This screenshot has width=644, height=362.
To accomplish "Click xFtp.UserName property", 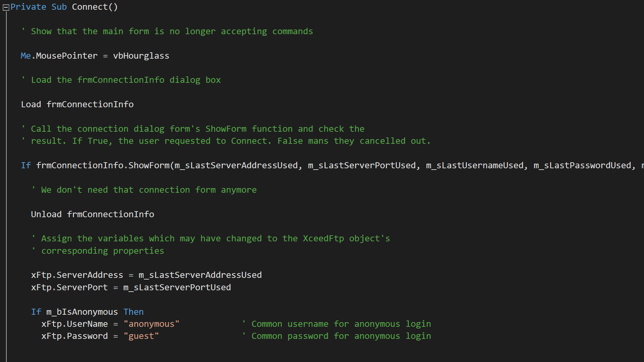I will [74, 324].
